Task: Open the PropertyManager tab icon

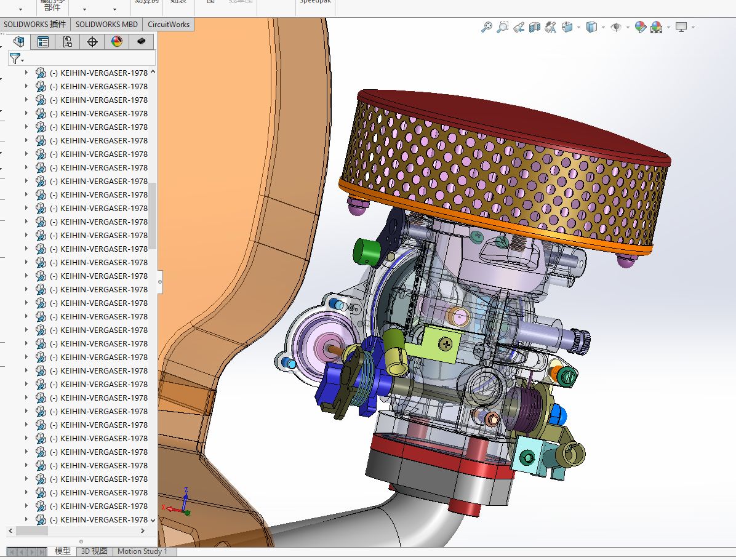Action: [x=43, y=42]
